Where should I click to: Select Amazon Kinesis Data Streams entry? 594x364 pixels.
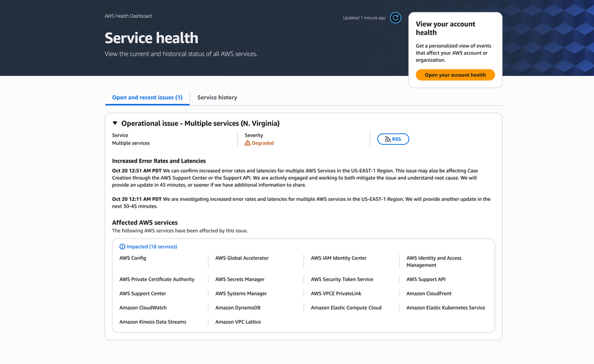point(153,322)
